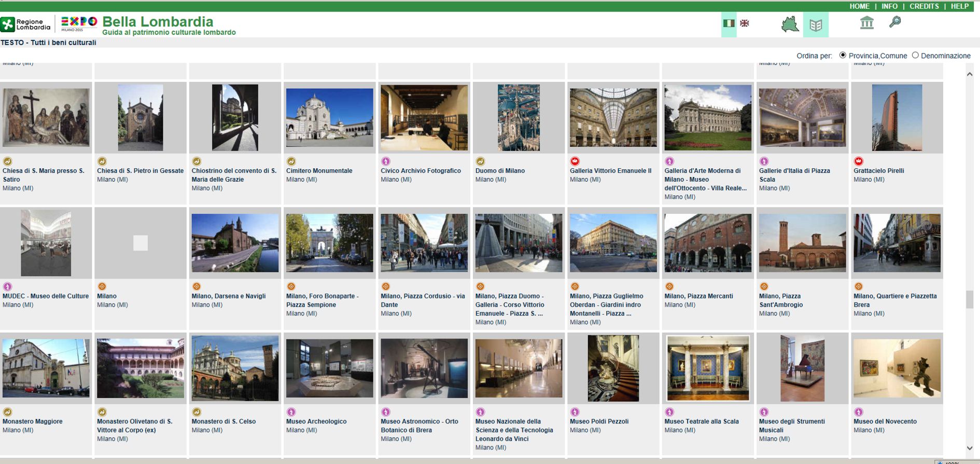Open the Cimitero Monumentale photo thumbnail

click(329, 117)
